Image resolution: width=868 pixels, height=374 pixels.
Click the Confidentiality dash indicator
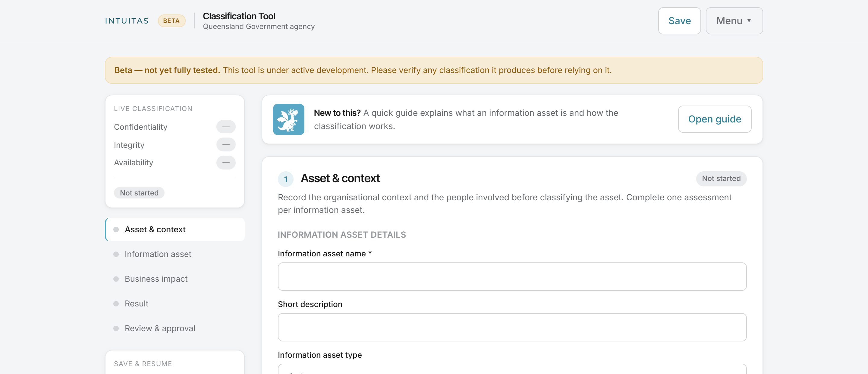(226, 127)
